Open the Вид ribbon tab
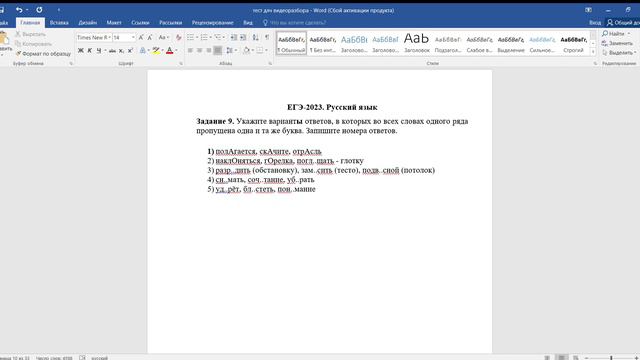Screen dimensions: 640x360 coord(248,23)
